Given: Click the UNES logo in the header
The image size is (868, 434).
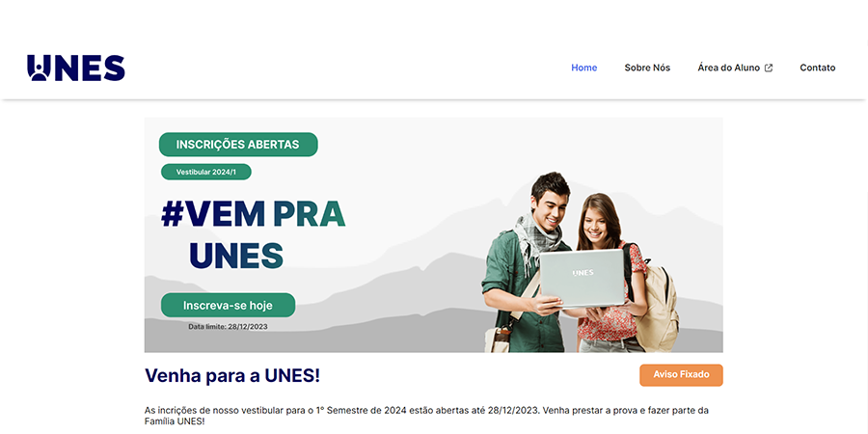Looking at the screenshot, I should [x=76, y=68].
